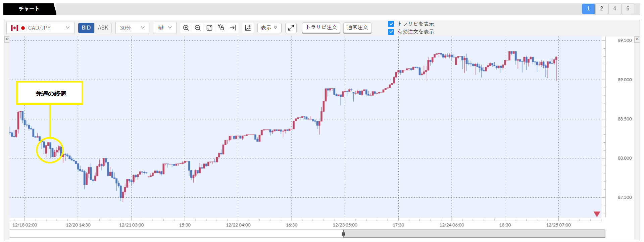The height and width of the screenshot is (242, 644).
Task: Select BID price mode
Action: point(86,28)
